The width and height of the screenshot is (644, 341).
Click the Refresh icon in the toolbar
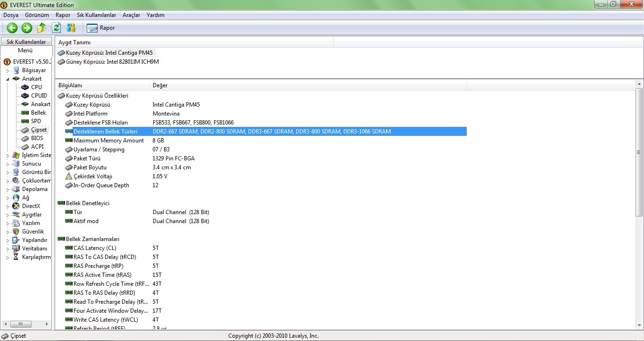click(x=57, y=28)
